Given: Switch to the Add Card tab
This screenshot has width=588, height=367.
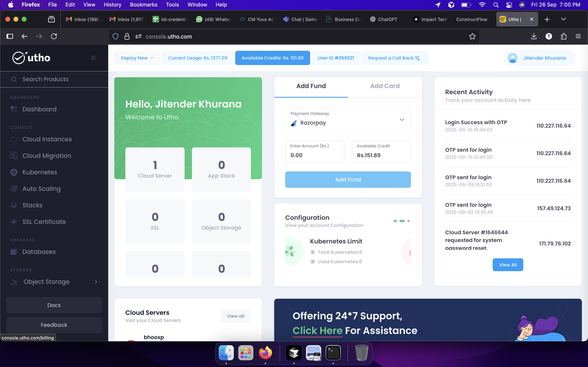Looking at the screenshot, I should (385, 86).
